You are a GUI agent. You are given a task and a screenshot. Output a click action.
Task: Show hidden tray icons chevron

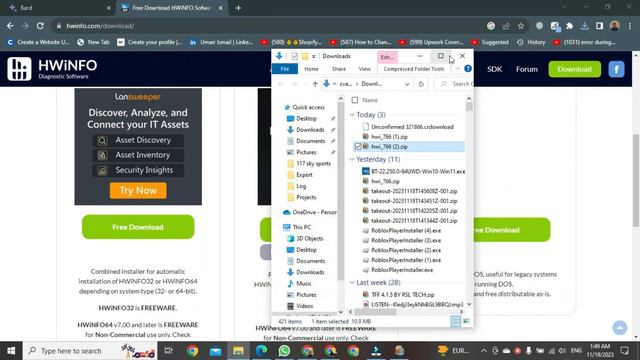pyautogui.click(x=484, y=351)
